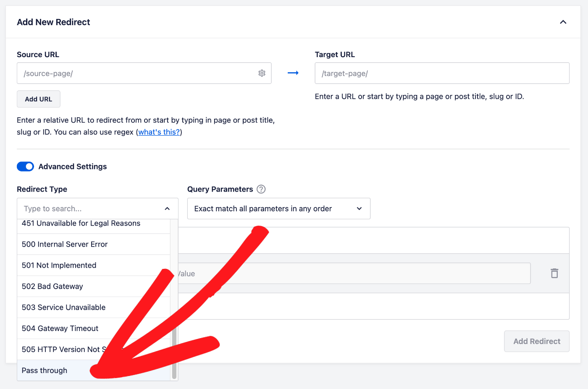Open the "what's this?" link

159,132
